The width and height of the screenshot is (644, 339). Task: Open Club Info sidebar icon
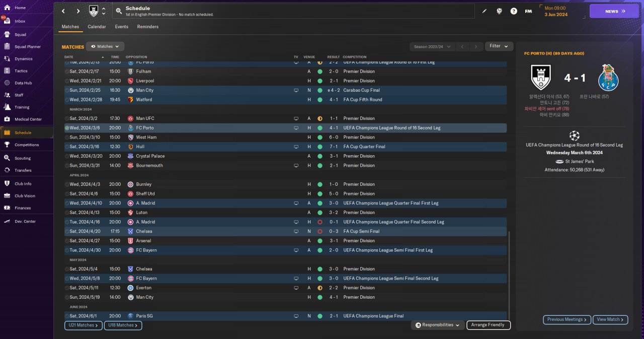tap(7, 184)
